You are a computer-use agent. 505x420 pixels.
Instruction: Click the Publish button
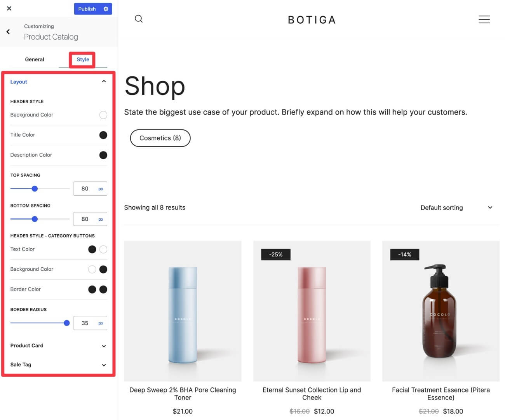(87, 9)
